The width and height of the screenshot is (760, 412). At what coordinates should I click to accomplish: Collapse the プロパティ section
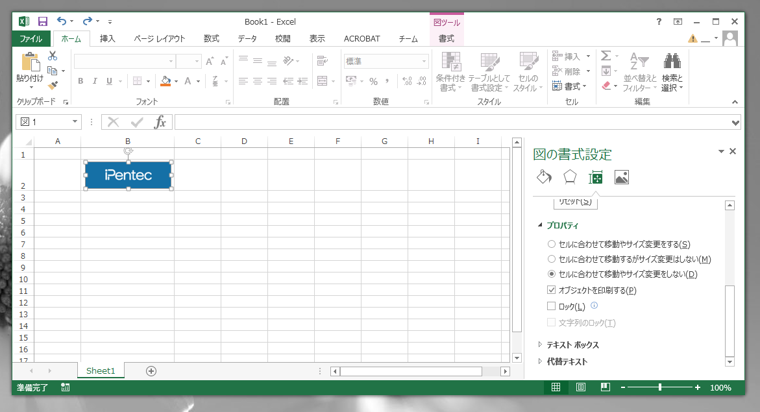[540, 225]
